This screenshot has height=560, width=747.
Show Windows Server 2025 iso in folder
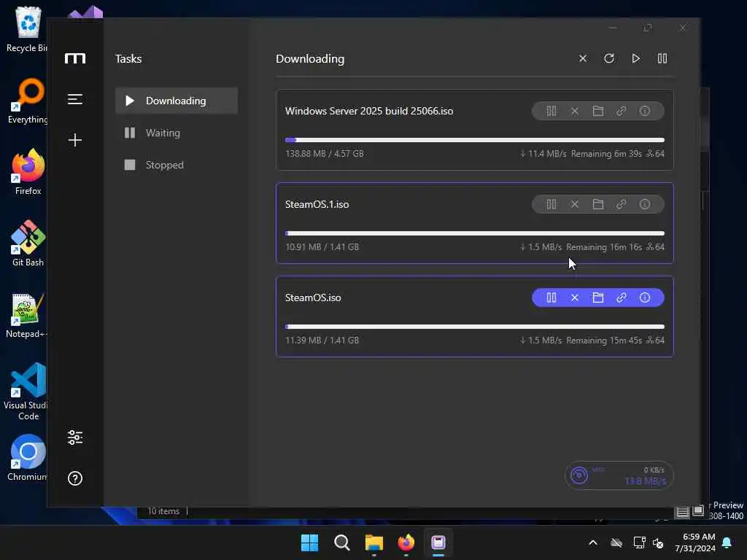(x=598, y=111)
